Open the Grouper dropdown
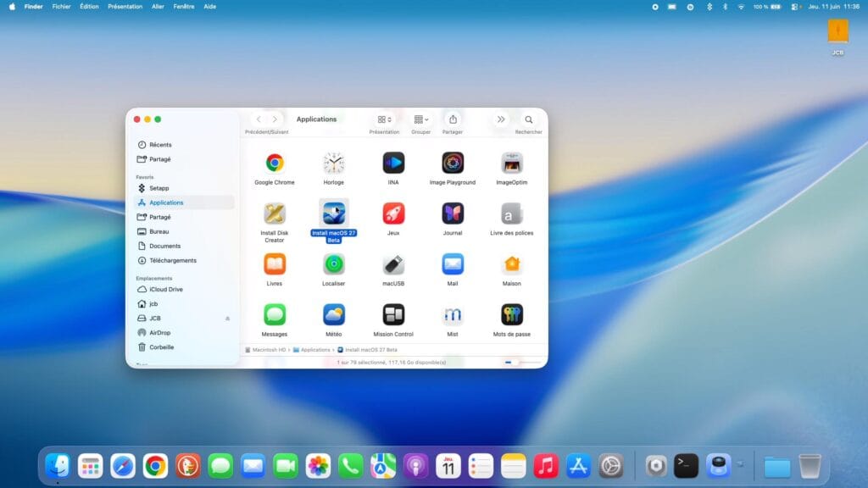 click(x=421, y=119)
